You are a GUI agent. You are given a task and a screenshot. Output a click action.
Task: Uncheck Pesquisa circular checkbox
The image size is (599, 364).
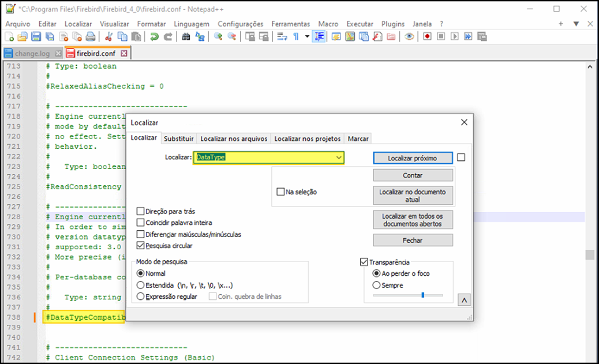coord(141,246)
